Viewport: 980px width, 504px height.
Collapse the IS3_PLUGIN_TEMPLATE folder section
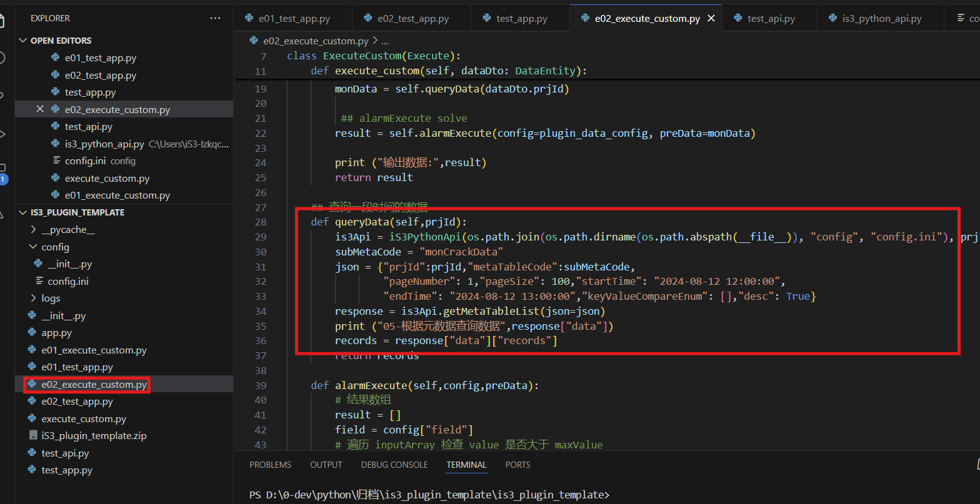(24, 212)
